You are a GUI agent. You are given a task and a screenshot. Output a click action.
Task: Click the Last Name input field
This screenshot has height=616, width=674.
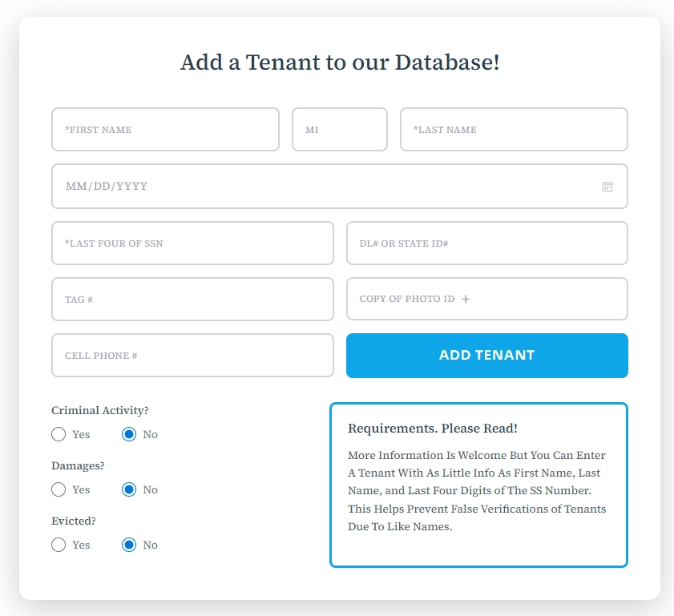pos(513,129)
